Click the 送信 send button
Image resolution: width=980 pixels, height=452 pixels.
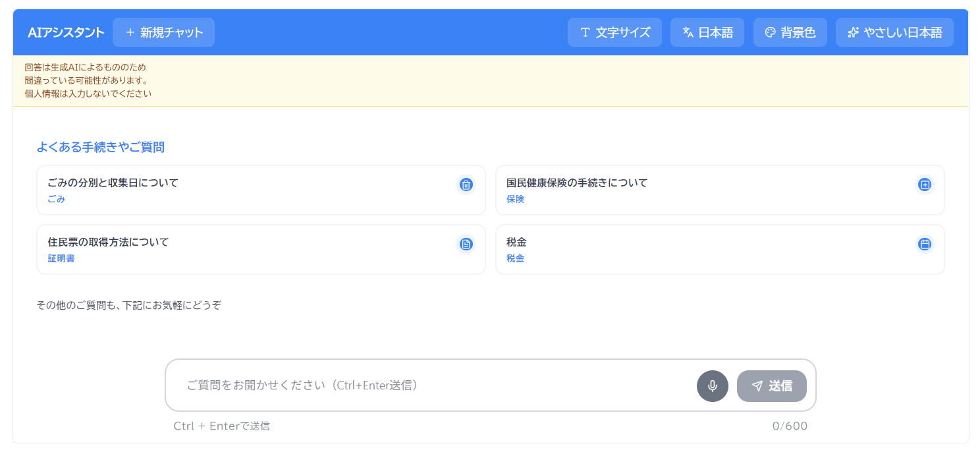pos(772,386)
